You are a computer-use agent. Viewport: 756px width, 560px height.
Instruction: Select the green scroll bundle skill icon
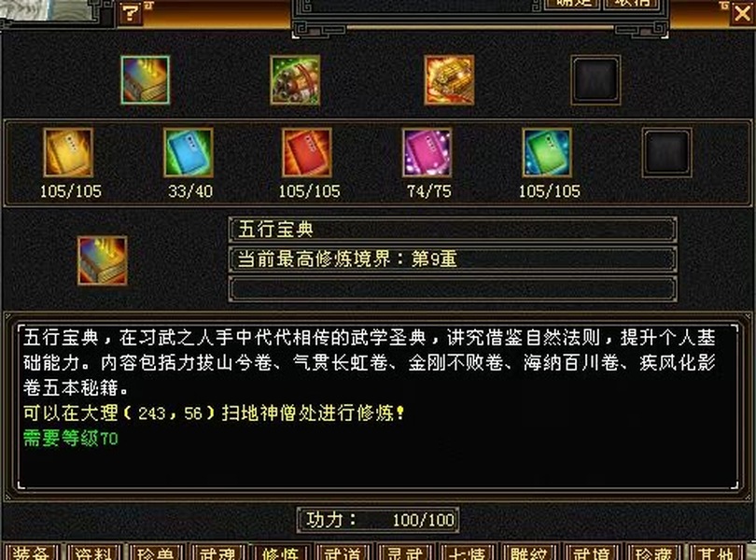pyautogui.click(x=295, y=79)
